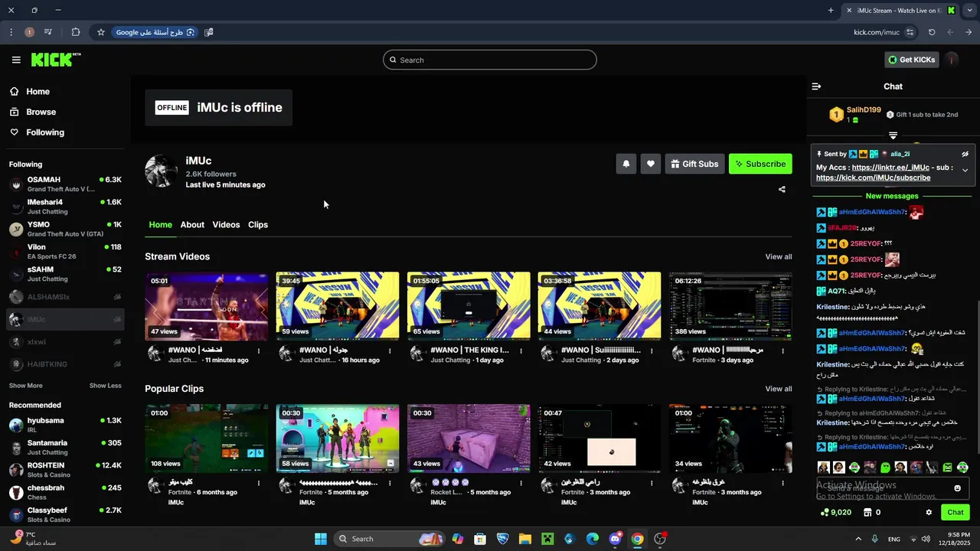Open the browser extensions puzzle icon
The image size is (980, 551).
click(76, 32)
